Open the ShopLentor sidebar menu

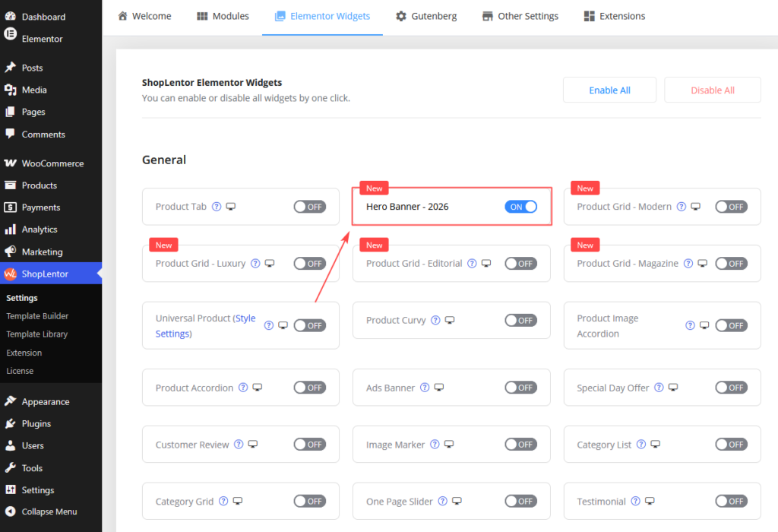click(x=51, y=274)
